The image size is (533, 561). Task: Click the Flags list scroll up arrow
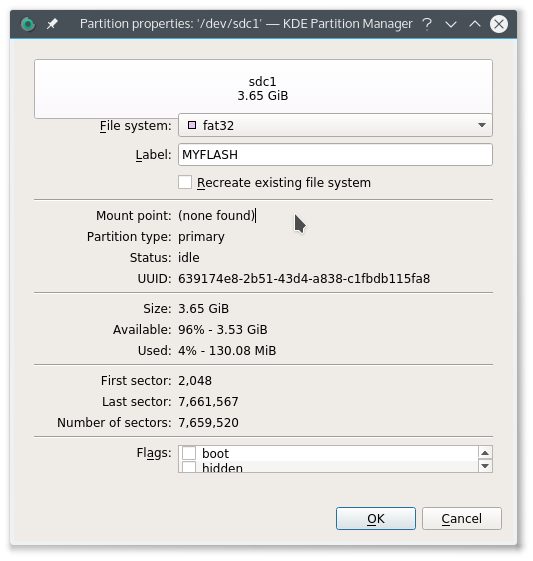pyautogui.click(x=485, y=453)
